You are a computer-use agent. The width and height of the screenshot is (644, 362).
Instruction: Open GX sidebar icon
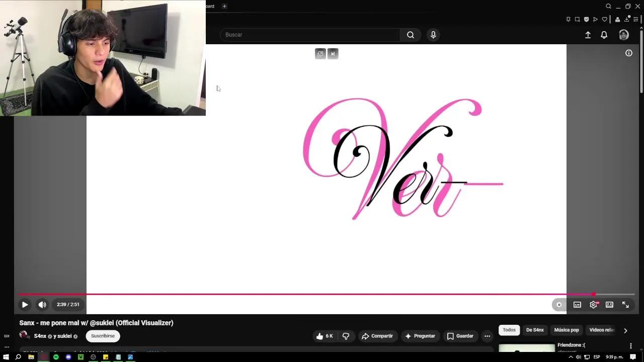[x=7, y=336]
